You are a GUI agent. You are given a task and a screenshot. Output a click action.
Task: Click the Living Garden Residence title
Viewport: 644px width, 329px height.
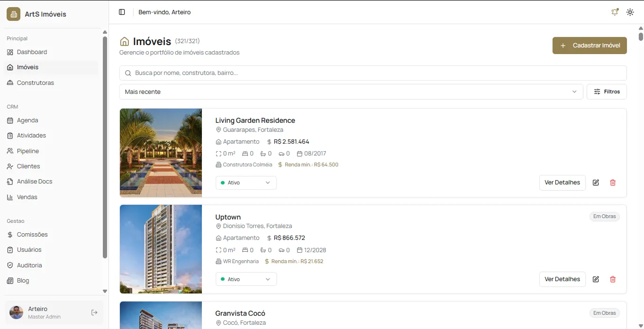click(x=255, y=120)
